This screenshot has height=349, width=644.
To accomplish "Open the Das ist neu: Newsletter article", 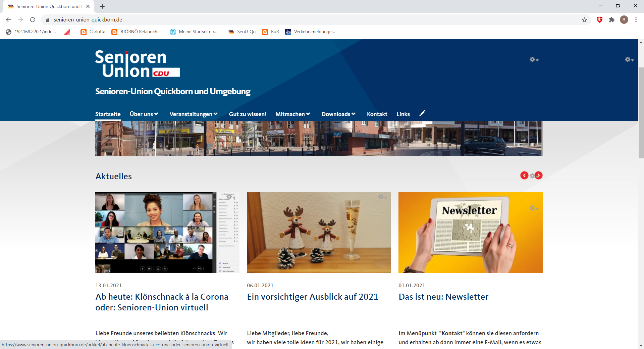I will pyautogui.click(x=443, y=297).
